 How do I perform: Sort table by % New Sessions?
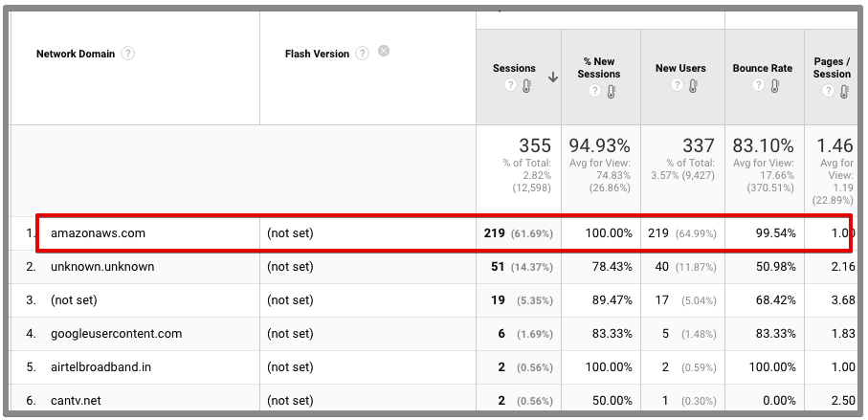(599, 68)
